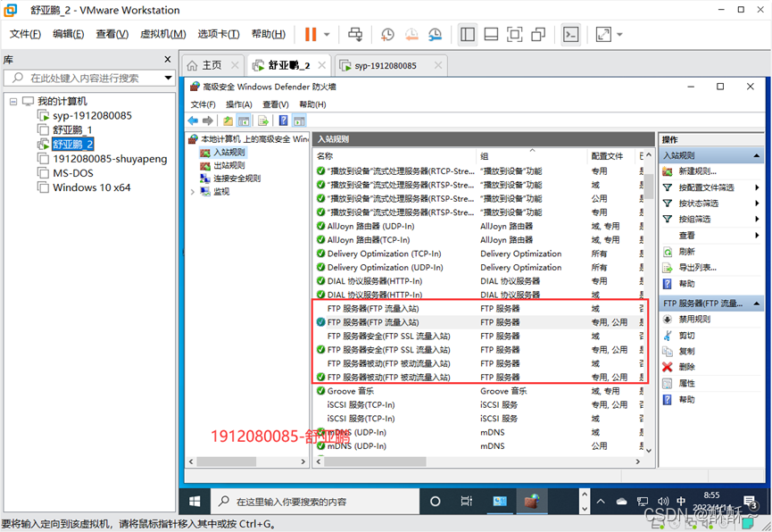Open VMware 文件(F) menu
This screenshot has height=532, width=772.
tap(25, 34)
